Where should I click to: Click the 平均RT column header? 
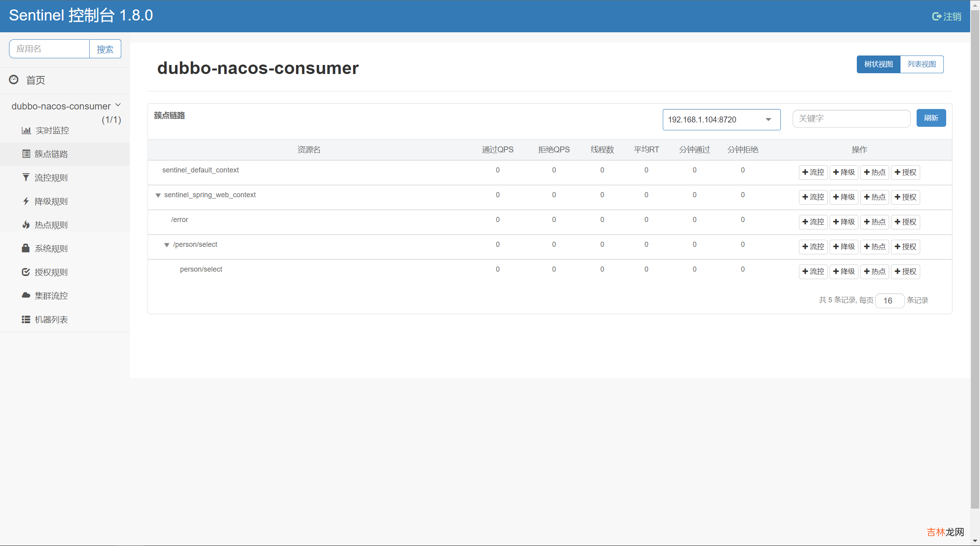646,150
